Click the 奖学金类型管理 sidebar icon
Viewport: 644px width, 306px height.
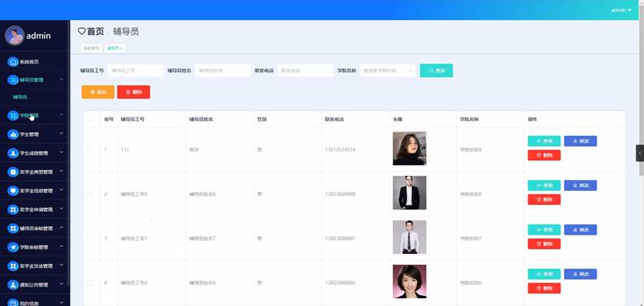(x=13, y=172)
